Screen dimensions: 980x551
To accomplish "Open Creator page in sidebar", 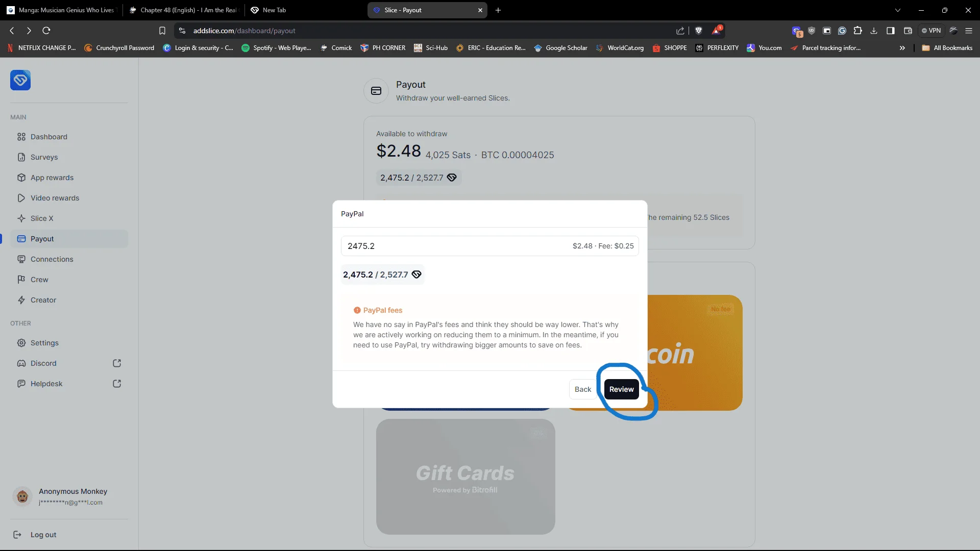I will tap(69, 300).
